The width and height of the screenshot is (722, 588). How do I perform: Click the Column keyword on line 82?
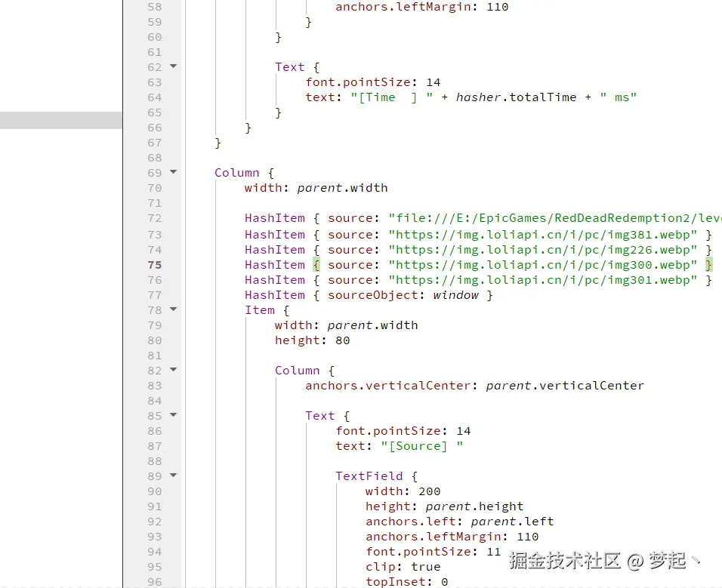coord(297,371)
